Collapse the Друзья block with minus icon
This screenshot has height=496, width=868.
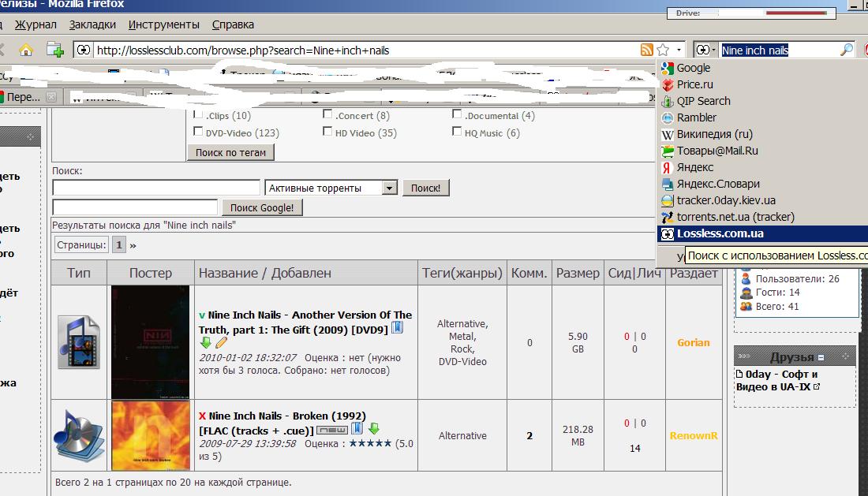click(821, 358)
